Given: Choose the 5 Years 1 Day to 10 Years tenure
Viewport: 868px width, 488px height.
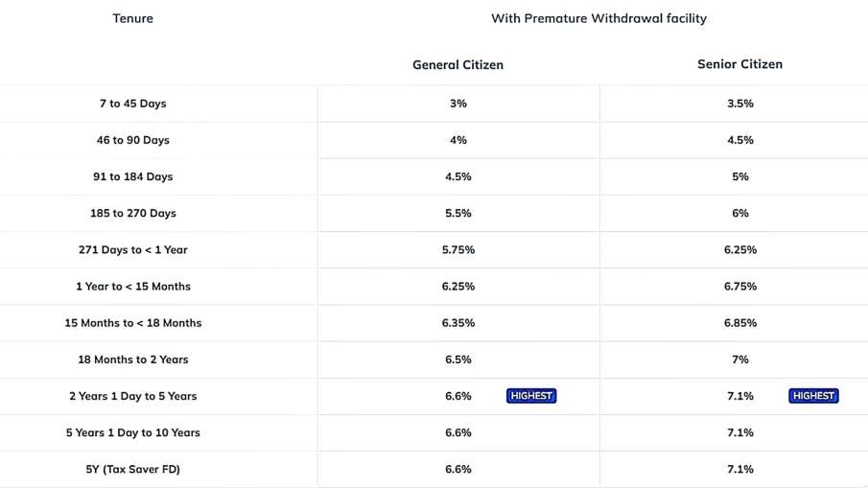Looking at the screenshot, I should pyautogui.click(x=132, y=432).
